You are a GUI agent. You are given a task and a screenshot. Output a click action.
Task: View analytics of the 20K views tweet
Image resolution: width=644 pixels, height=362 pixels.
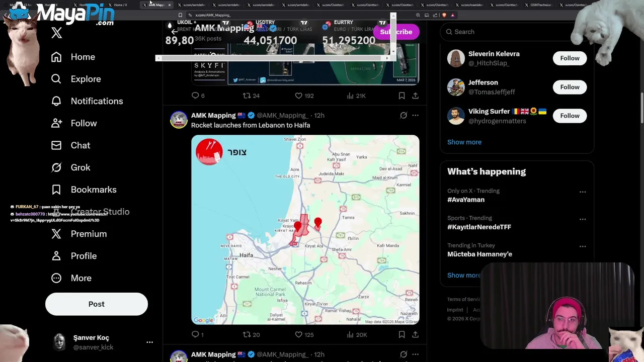click(357, 334)
